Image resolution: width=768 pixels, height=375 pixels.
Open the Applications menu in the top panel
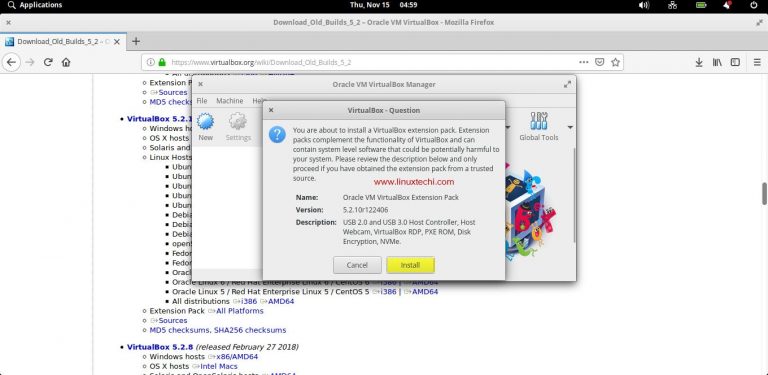[x=35, y=5]
